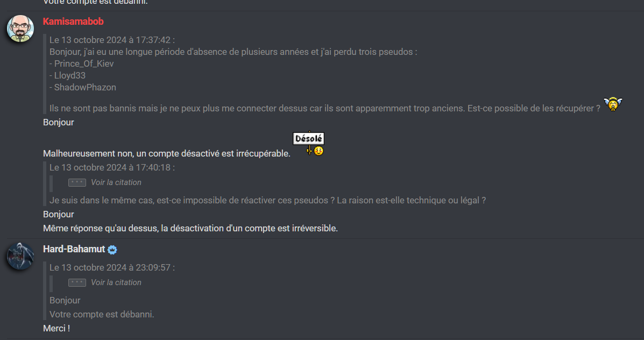The width and height of the screenshot is (644, 340).
Task: Visit the Kamisamabob user profile
Action: coord(73,22)
